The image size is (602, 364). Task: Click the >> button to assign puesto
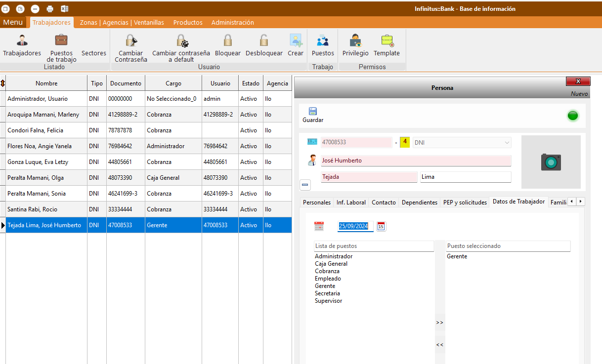pyautogui.click(x=439, y=323)
